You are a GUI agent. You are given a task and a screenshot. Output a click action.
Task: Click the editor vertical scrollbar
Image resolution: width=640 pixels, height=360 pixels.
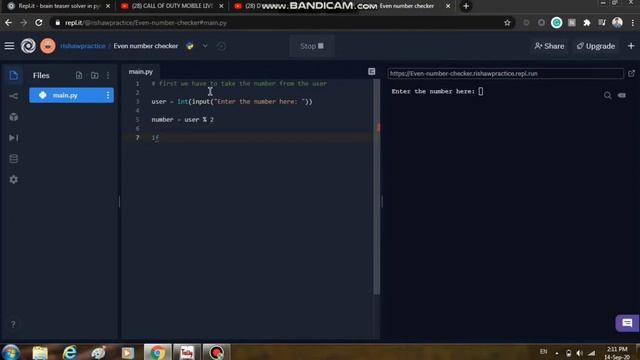(x=376, y=187)
